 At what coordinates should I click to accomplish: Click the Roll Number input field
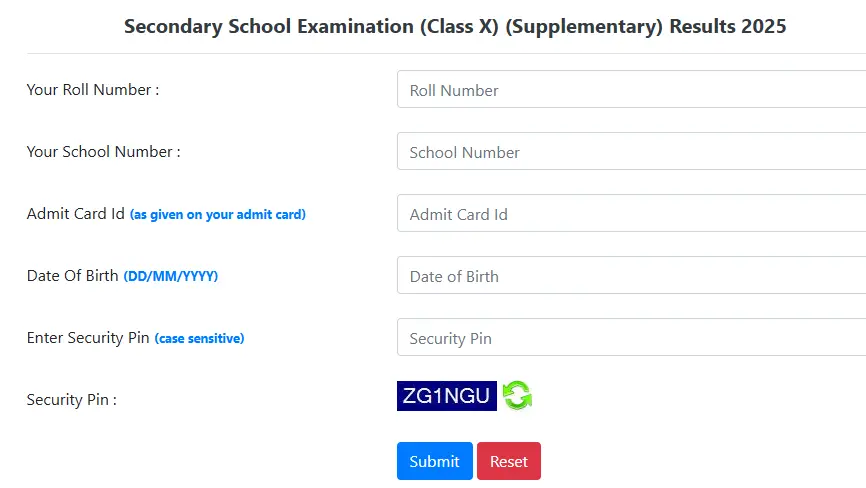tap(631, 90)
